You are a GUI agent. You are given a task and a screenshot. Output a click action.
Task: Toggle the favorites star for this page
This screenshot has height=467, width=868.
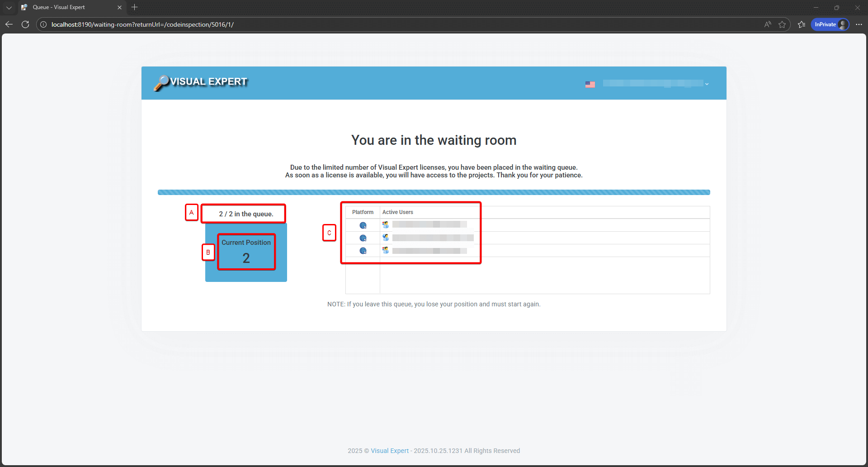(x=783, y=24)
